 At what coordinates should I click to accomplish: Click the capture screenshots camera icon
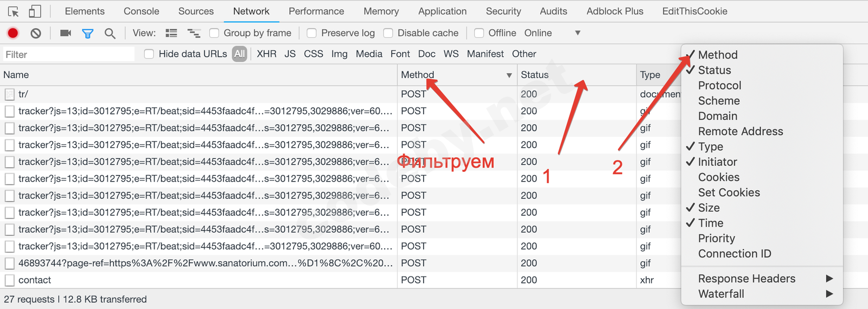coord(66,33)
